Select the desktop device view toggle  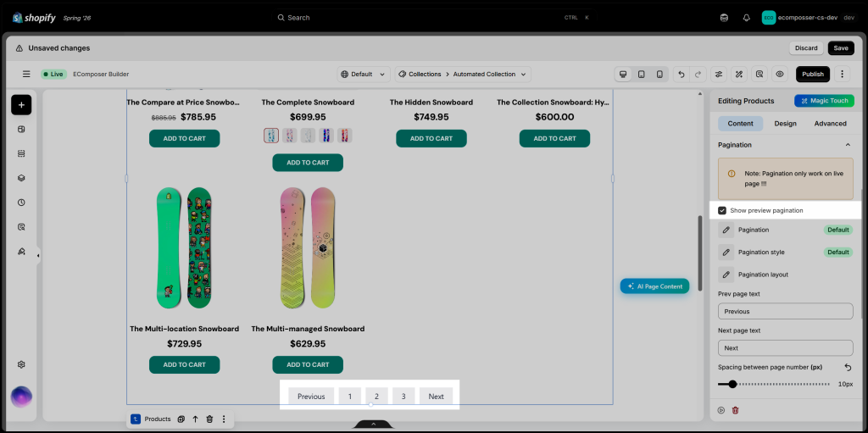point(623,75)
